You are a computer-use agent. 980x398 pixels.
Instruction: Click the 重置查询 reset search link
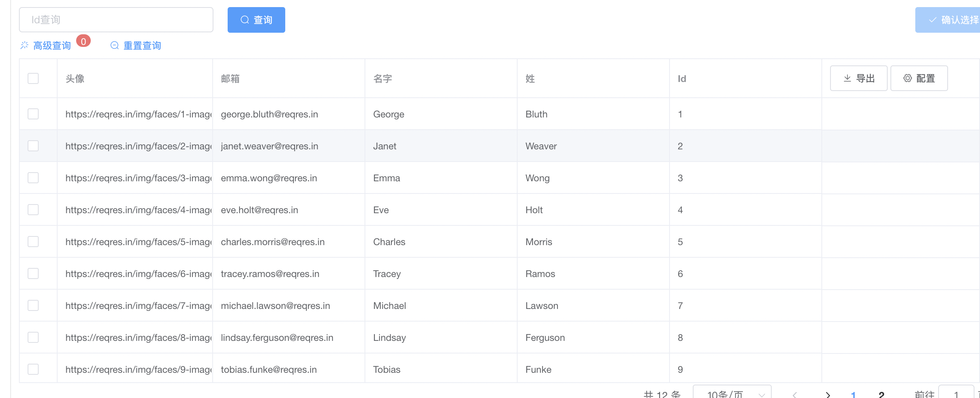click(x=142, y=46)
